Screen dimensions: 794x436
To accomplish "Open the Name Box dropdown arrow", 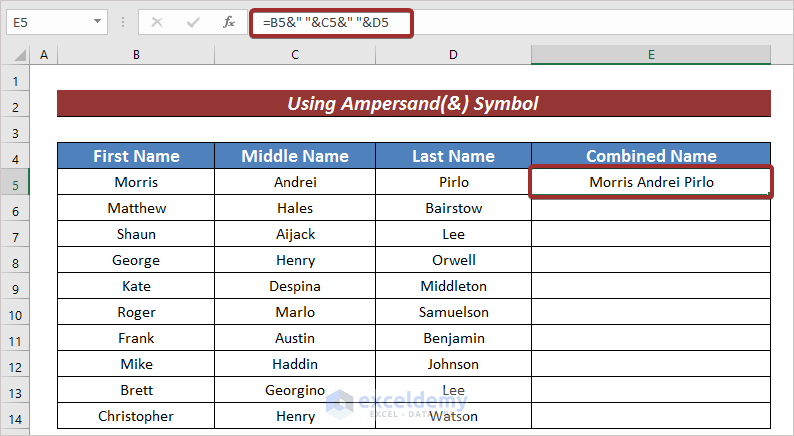I will pyautogui.click(x=97, y=22).
